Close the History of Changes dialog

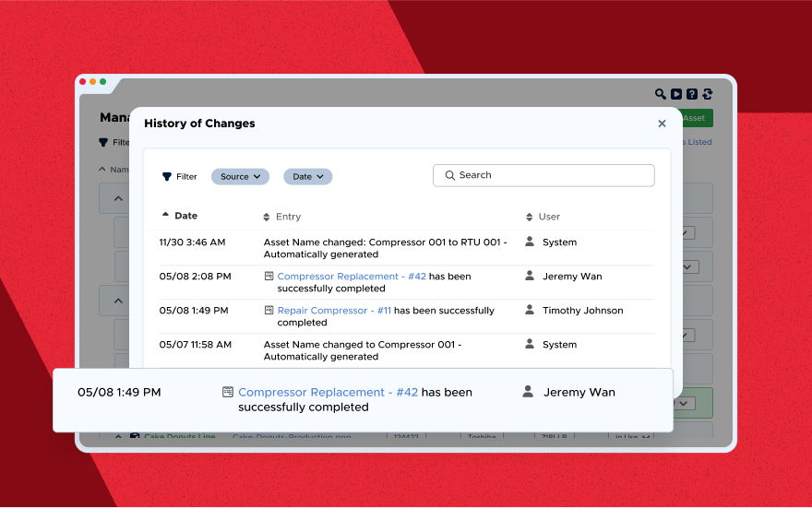click(662, 124)
